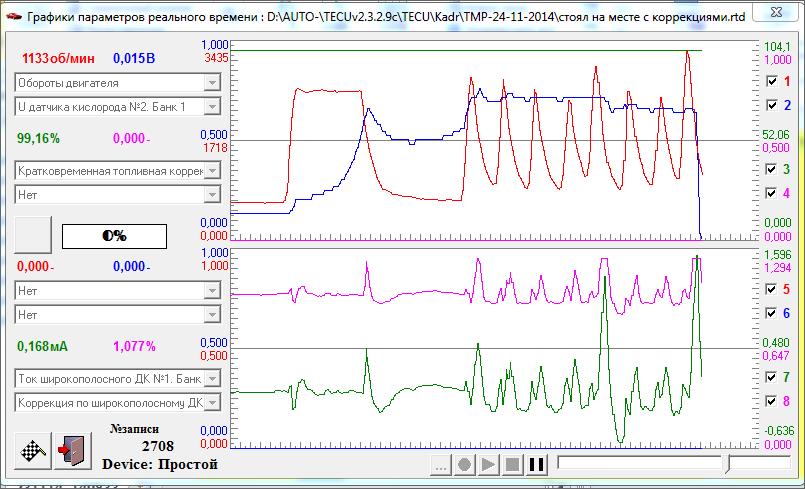The height and width of the screenshot is (489, 805).
Task: Click the ellipsis open-file button
Action: coord(441,465)
